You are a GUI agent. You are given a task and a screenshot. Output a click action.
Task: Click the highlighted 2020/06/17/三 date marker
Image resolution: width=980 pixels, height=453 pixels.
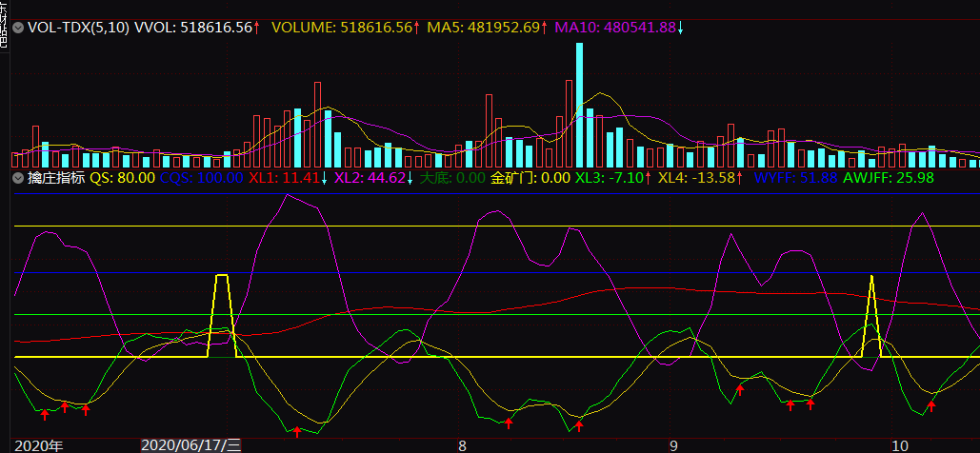(x=191, y=445)
